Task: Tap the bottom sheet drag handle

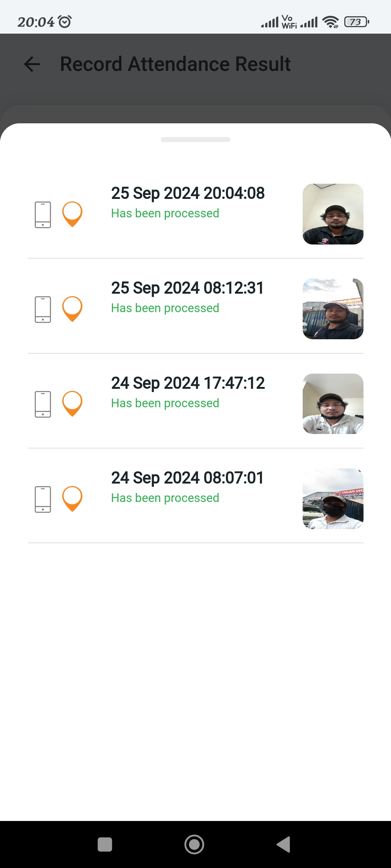Action: click(x=195, y=140)
